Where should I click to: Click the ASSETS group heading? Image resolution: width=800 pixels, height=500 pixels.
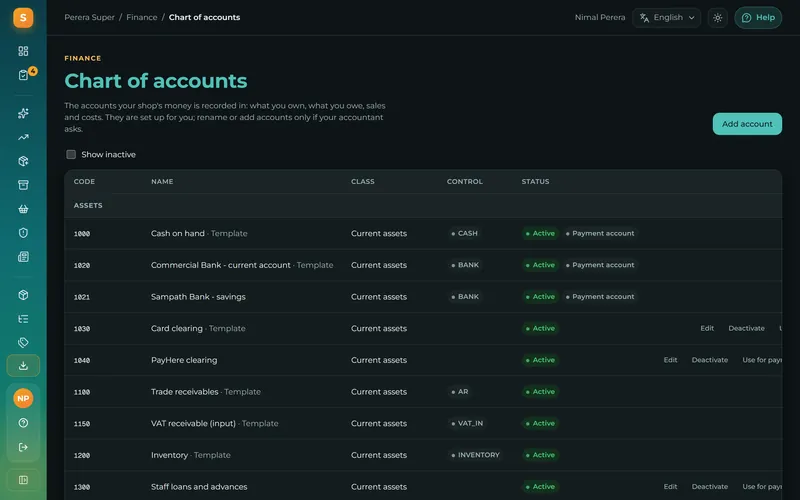point(88,206)
